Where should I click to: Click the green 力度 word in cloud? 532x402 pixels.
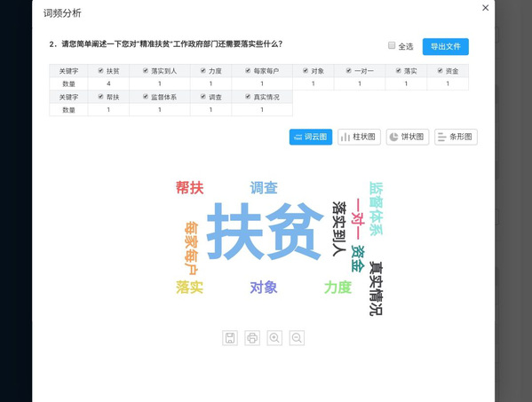pos(337,288)
